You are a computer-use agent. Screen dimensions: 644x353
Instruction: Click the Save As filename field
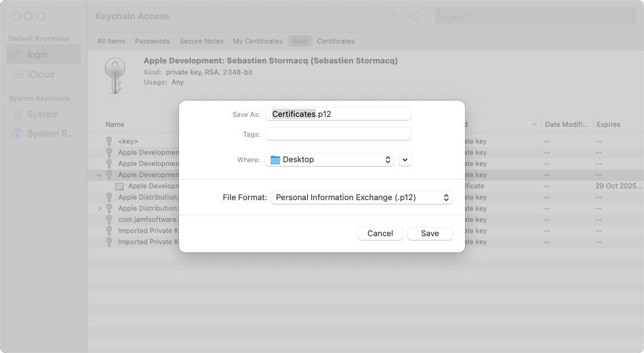(338, 114)
